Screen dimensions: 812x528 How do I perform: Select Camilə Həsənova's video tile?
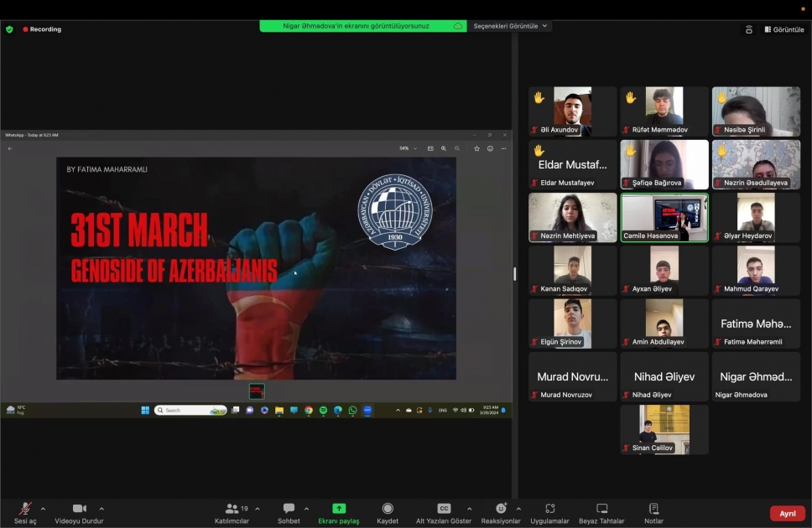point(664,217)
